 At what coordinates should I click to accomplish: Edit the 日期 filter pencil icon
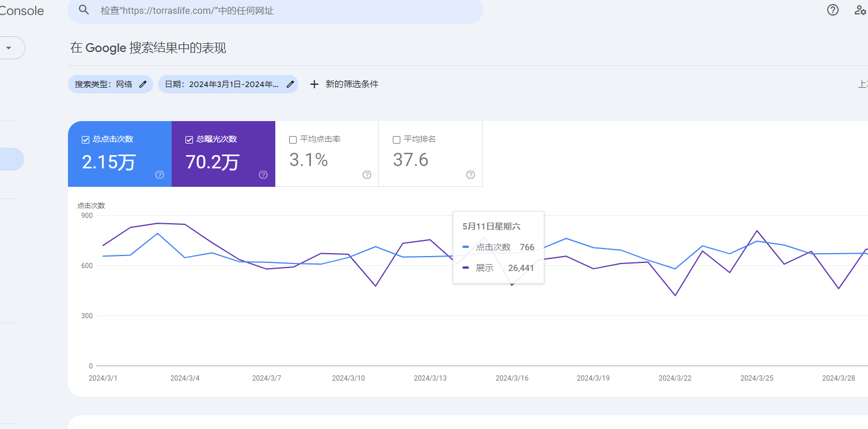point(290,84)
